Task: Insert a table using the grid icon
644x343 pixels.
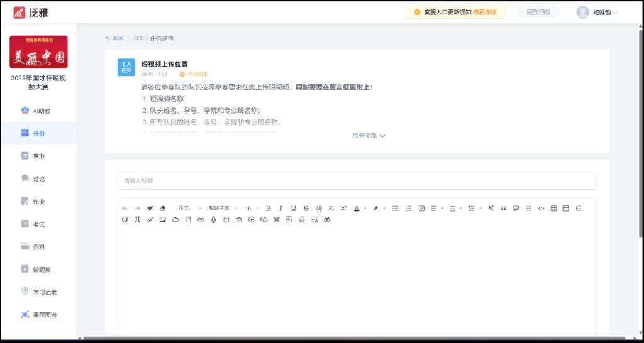Action: 553,209
